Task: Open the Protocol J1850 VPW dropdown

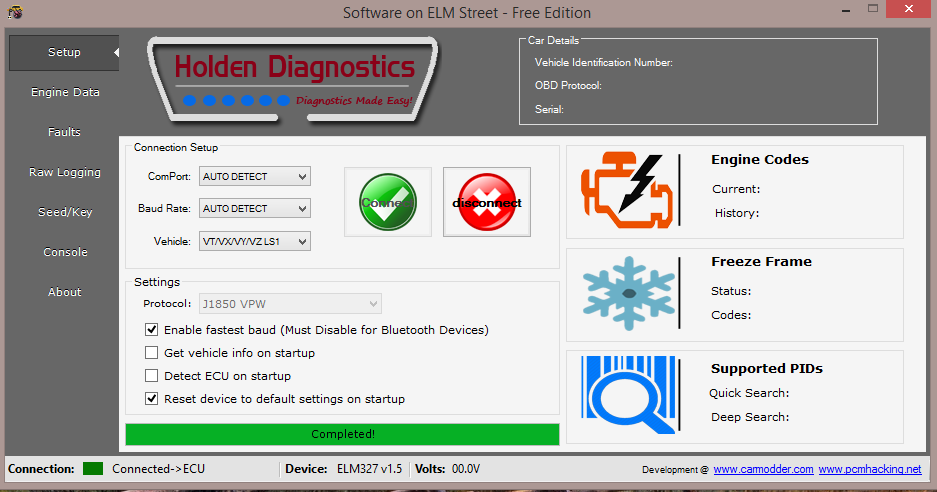Action: tap(290, 304)
